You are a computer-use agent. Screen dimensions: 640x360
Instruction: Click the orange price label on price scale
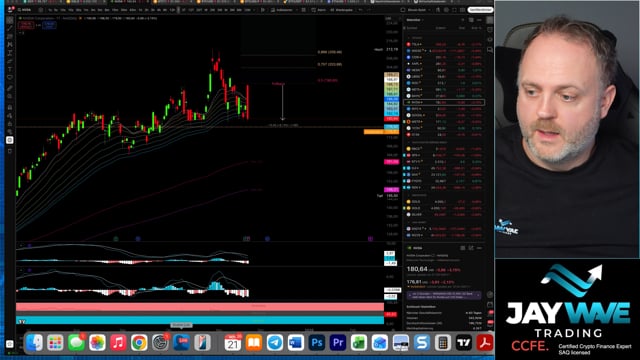click(x=381, y=131)
